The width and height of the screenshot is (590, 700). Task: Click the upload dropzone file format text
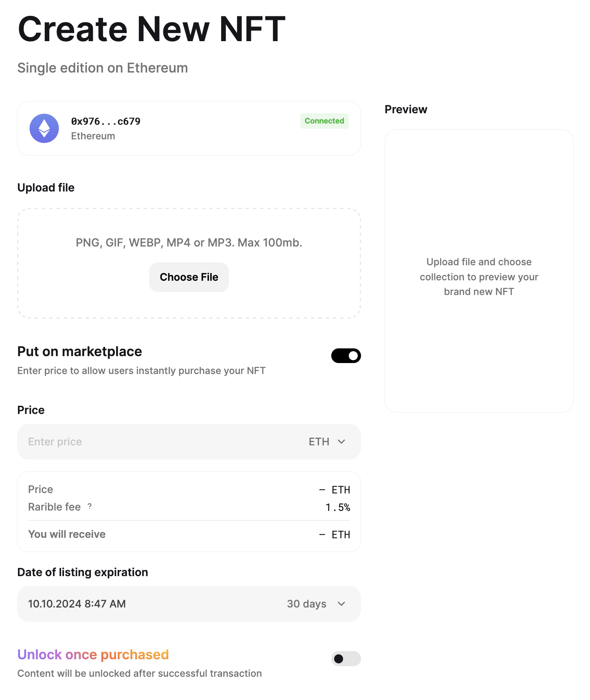pos(189,243)
